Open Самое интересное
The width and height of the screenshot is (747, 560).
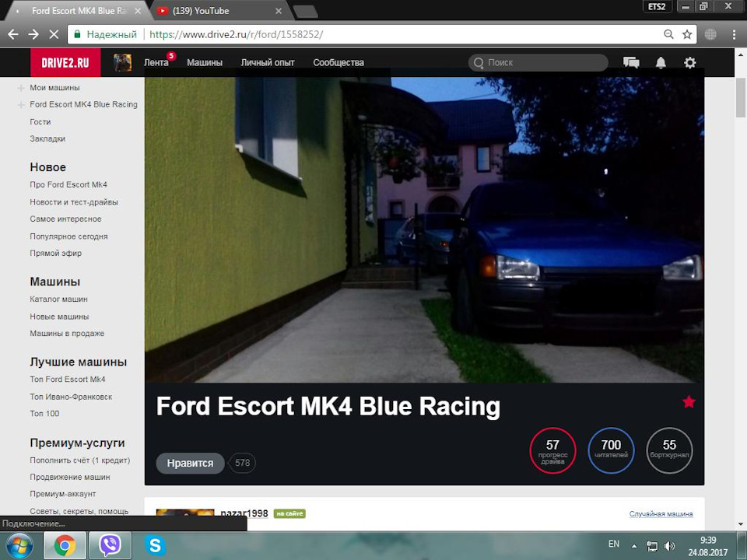point(65,219)
